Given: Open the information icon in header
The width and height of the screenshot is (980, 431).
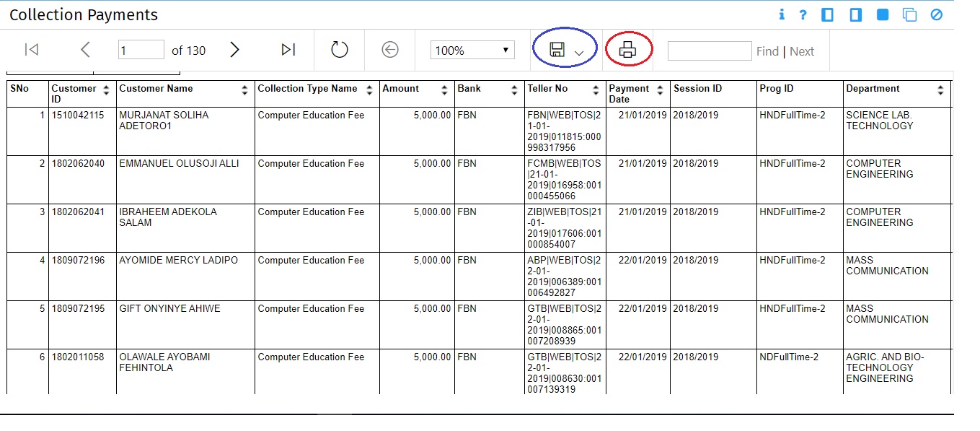Looking at the screenshot, I should tap(782, 14).
